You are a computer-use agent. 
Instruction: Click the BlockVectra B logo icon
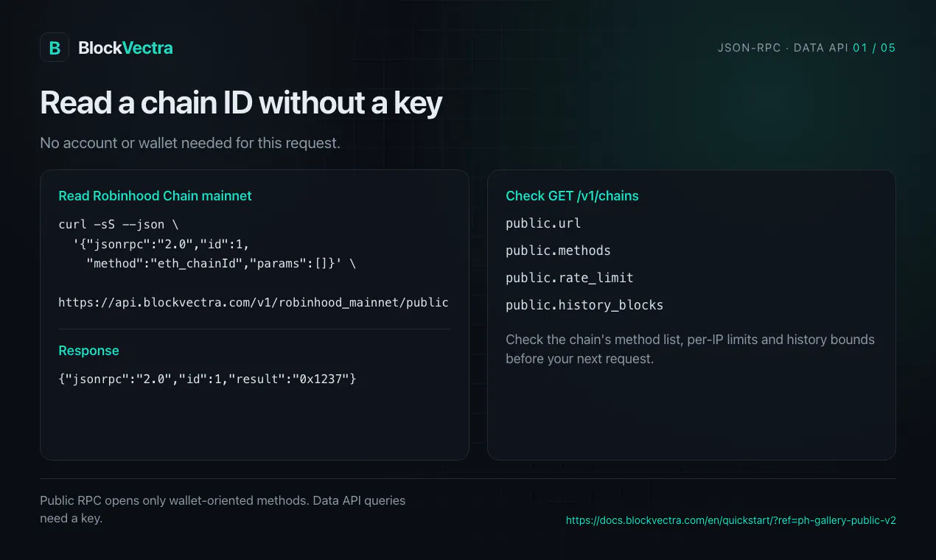pos(55,48)
